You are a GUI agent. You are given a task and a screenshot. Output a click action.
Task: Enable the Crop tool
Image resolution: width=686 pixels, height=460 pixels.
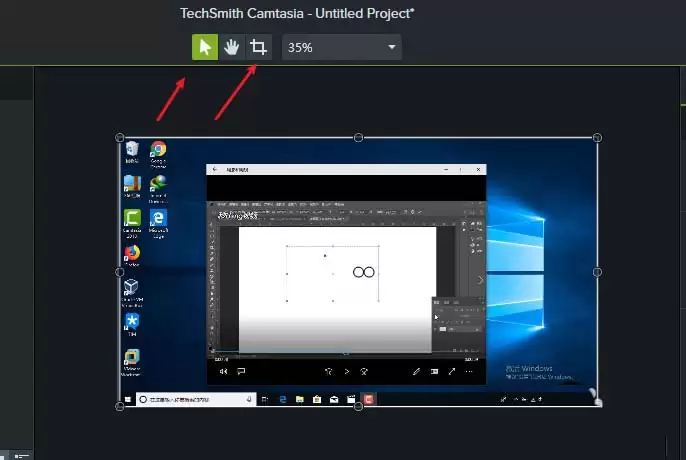(258, 47)
